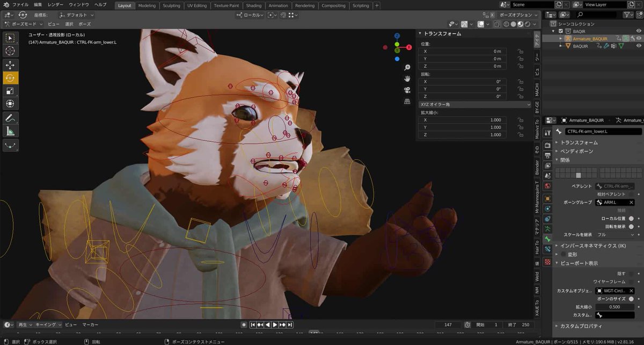Toggle X-ray display in viewport header
Screen dimensions: 644x345
pyautogui.click(x=497, y=24)
